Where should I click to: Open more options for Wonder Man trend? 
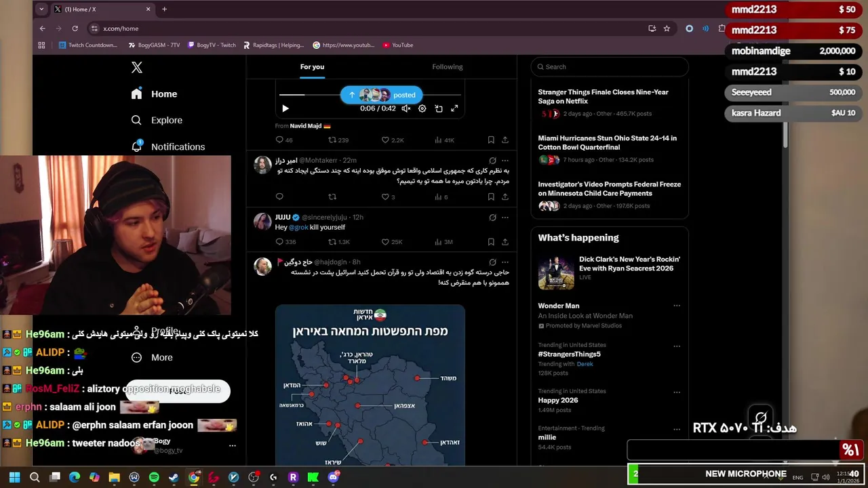677,306
